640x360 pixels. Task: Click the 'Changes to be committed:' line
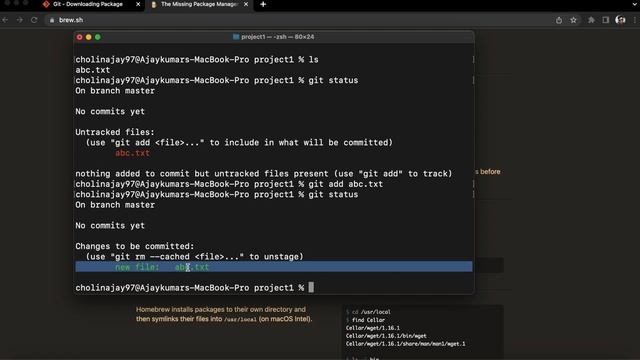pos(135,247)
